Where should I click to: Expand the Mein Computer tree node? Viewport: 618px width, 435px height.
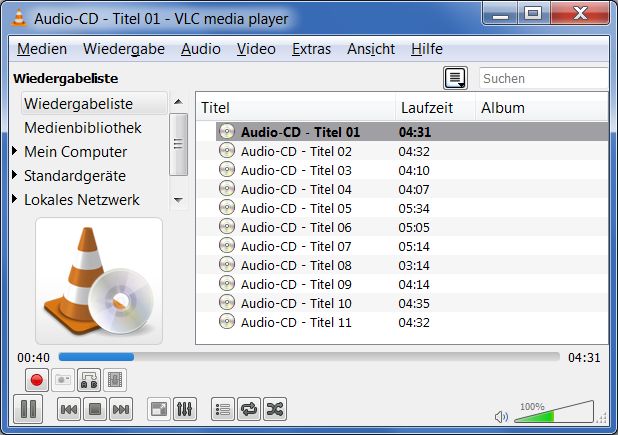coord(15,151)
